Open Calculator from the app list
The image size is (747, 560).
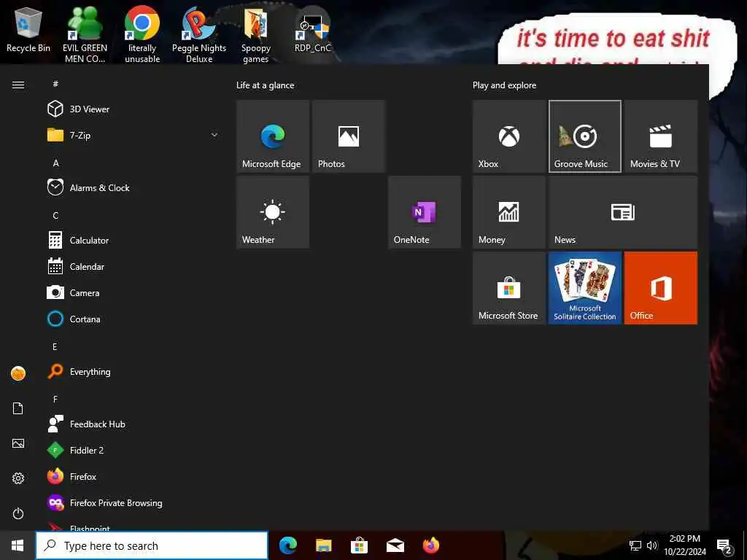(133, 240)
